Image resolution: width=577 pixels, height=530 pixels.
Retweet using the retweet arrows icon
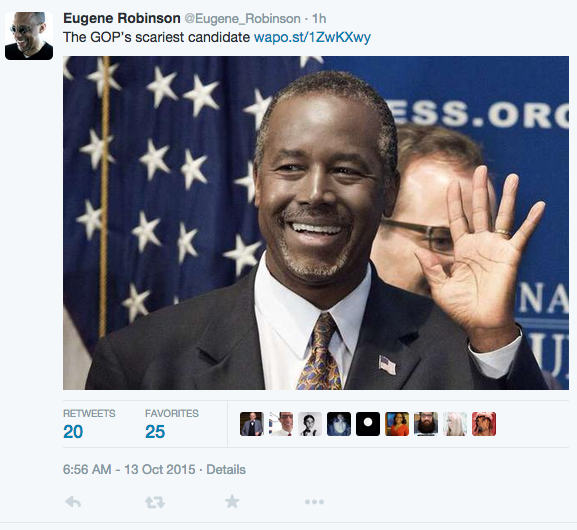155,502
